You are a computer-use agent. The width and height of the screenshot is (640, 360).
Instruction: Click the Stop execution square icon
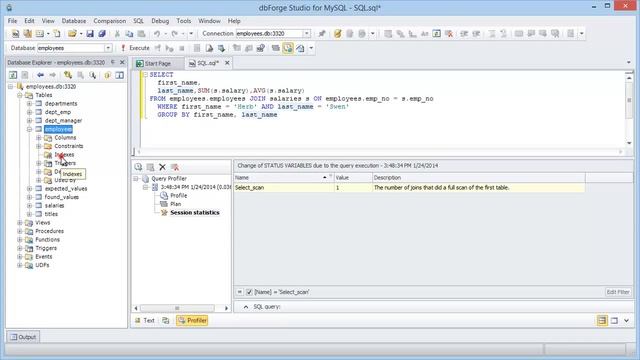[182, 48]
